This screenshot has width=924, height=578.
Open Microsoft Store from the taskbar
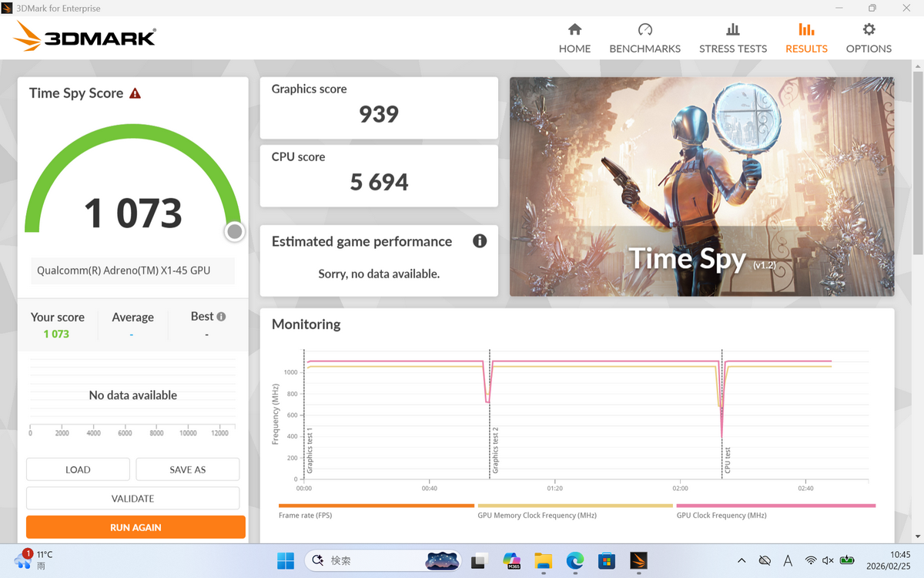(607, 560)
